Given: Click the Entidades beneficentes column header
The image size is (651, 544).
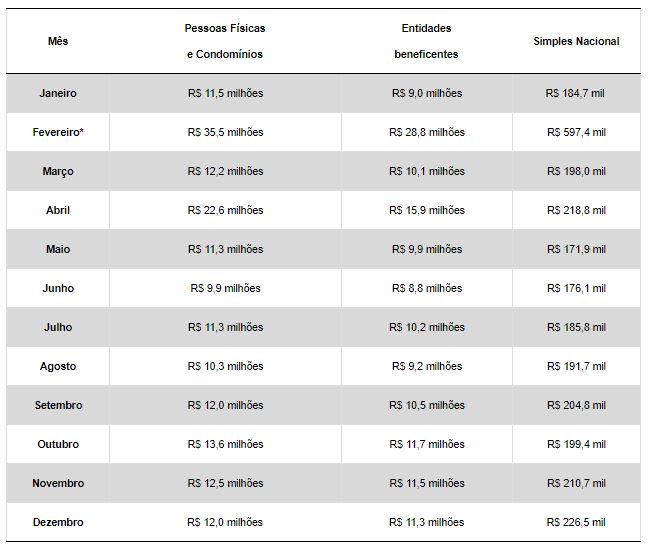Looking at the screenshot, I should (x=426, y=41).
